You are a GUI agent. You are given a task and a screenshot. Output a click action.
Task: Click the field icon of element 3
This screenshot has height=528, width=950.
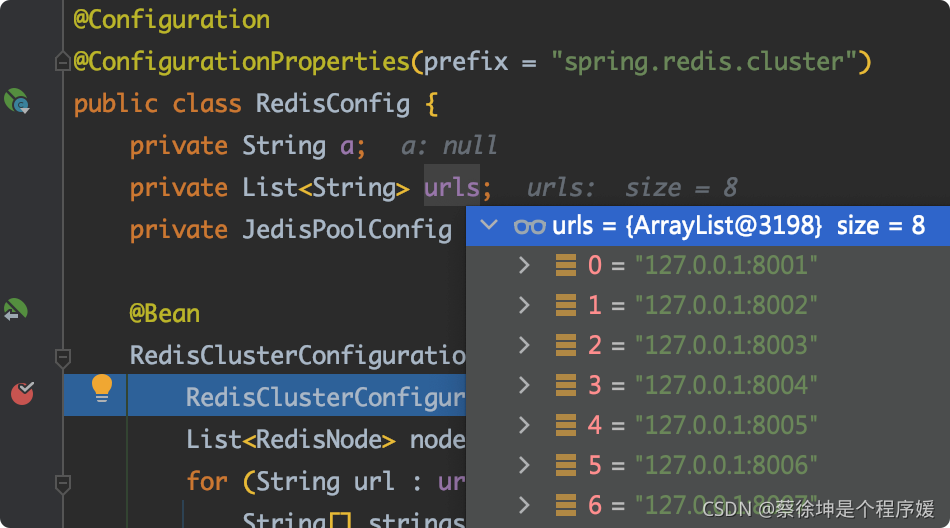tap(566, 386)
